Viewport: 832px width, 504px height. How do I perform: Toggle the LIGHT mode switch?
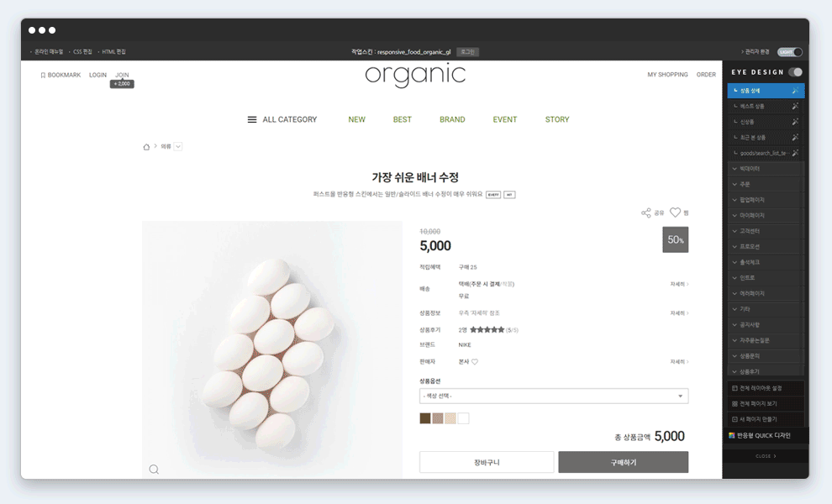coord(790,52)
